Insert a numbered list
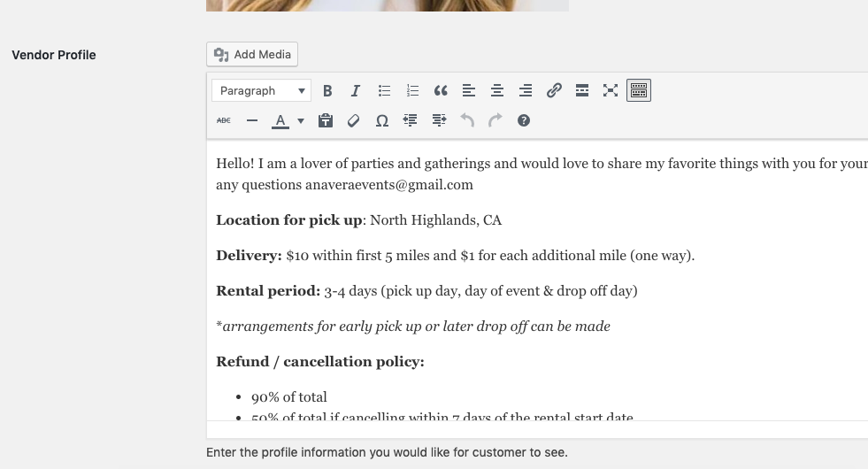868x469 pixels. click(x=412, y=90)
